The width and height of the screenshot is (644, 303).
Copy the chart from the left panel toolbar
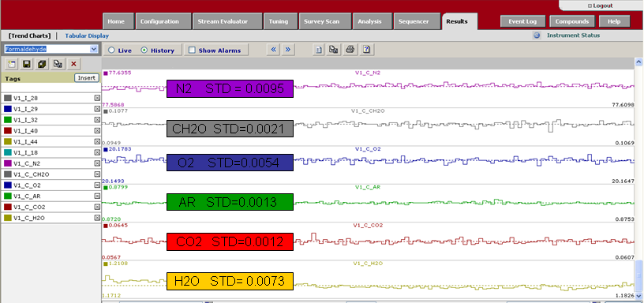(x=58, y=64)
